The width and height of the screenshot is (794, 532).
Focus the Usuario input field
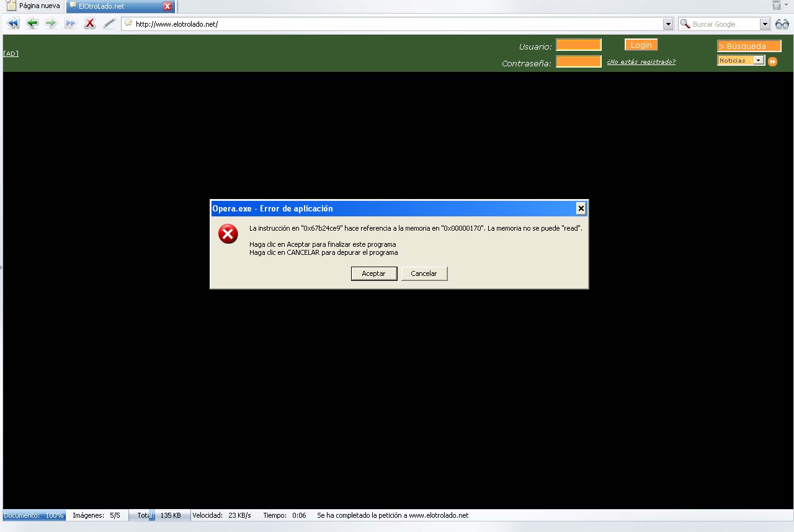579,45
